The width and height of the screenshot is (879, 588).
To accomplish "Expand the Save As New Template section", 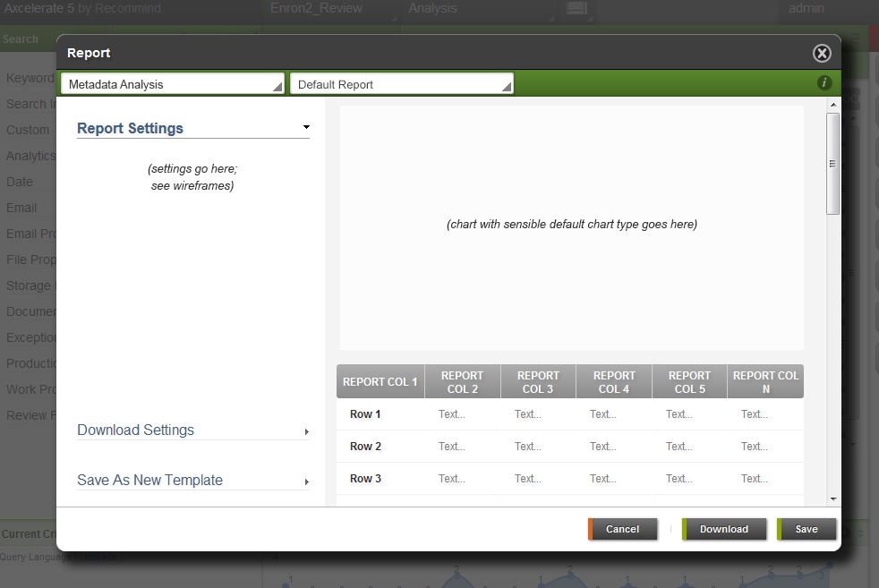I will click(307, 482).
